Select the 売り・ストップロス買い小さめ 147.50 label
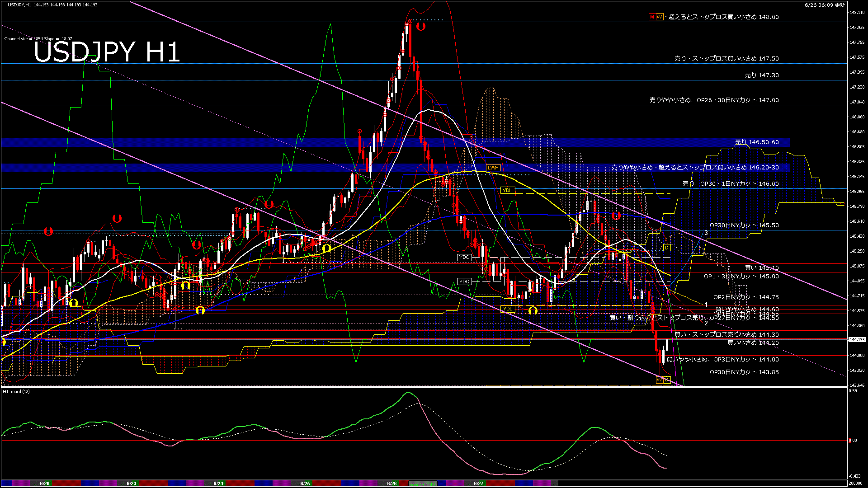This screenshot has width=868, height=488. click(726, 58)
